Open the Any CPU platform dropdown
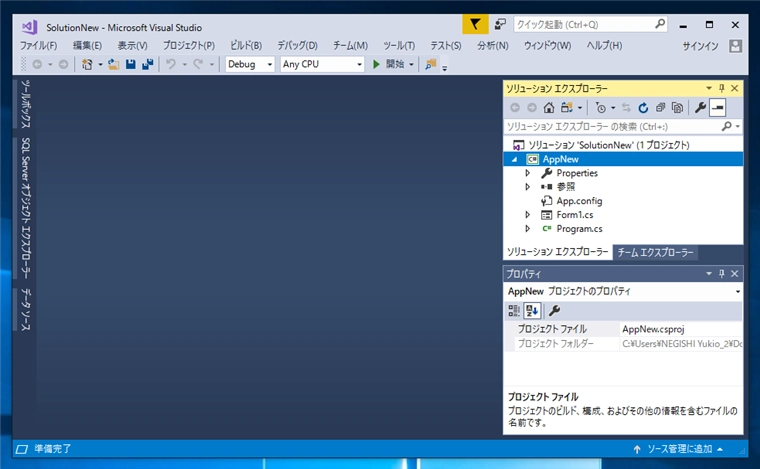This screenshot has height=469, width=760. coord(359,64)
